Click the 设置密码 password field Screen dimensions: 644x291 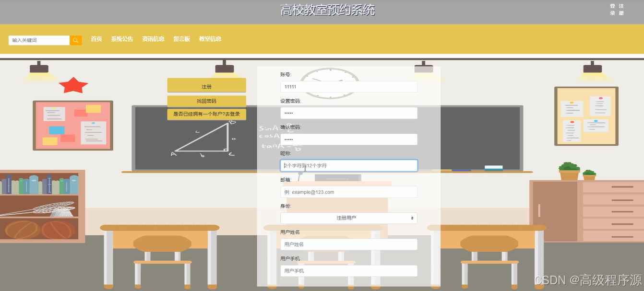[349, 113]
